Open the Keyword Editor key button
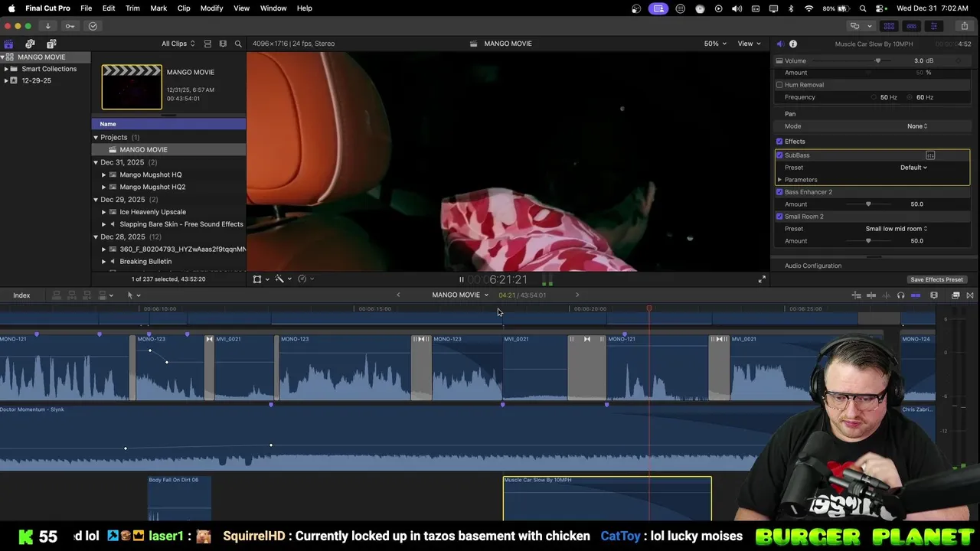The width and height of the screenshot is (980, 551). (x=70, y=26)
